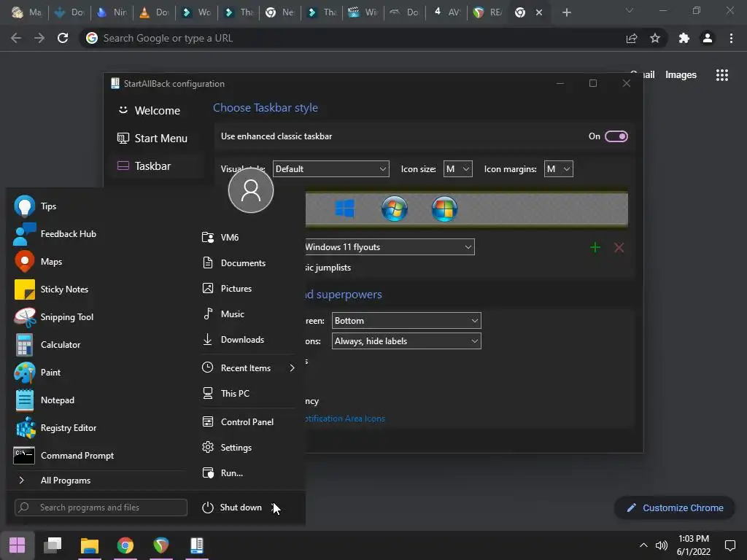The width and height of the screenshot is (747, 560).
Task: Expand the Recent Items submenu
Action: pos(248,367)
